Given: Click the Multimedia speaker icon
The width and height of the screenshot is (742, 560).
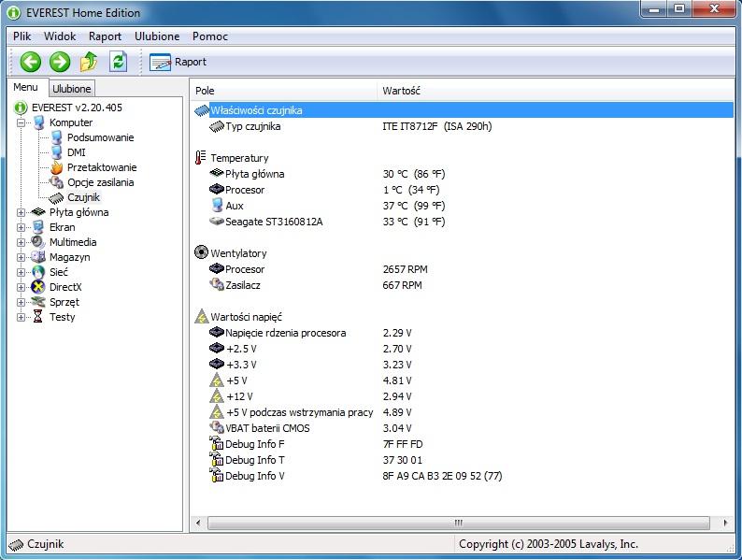Looking at the screenshot, I should pyautogui.click(x=38, y=242).
